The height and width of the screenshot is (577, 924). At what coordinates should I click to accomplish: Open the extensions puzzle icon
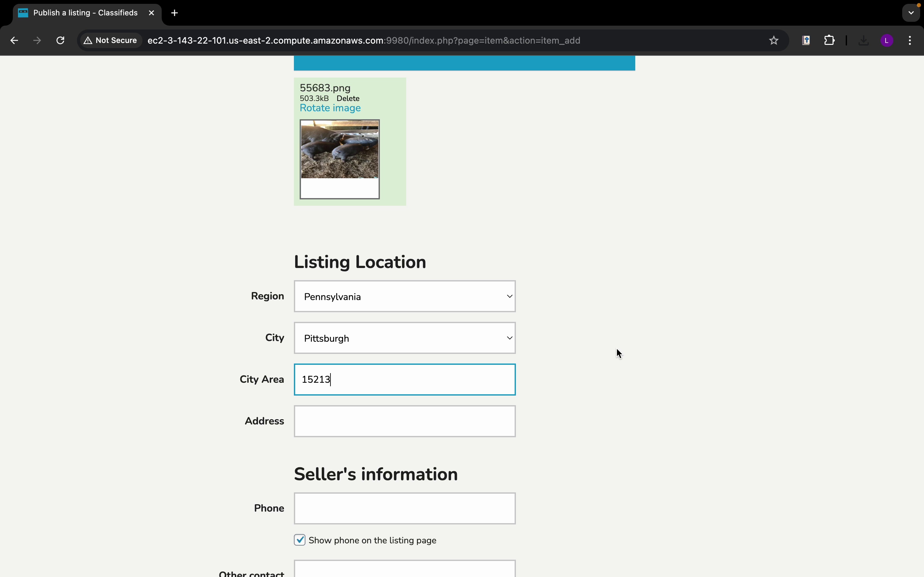(x=829, y=40)
